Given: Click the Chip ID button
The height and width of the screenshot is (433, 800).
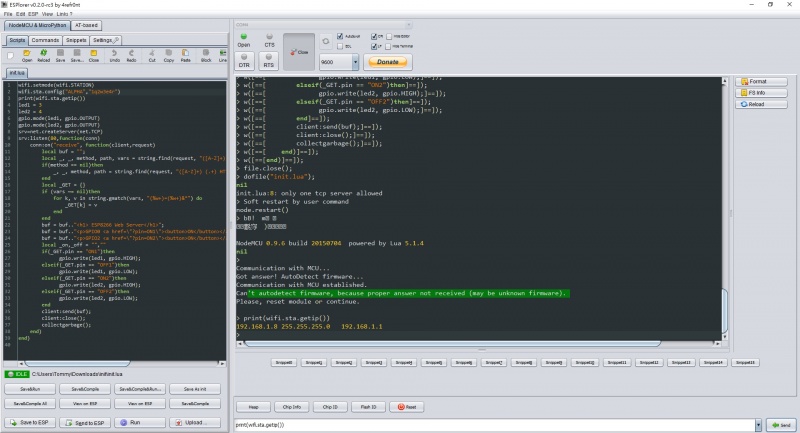Looking at the screenshot, I should (x=330, y=407).
